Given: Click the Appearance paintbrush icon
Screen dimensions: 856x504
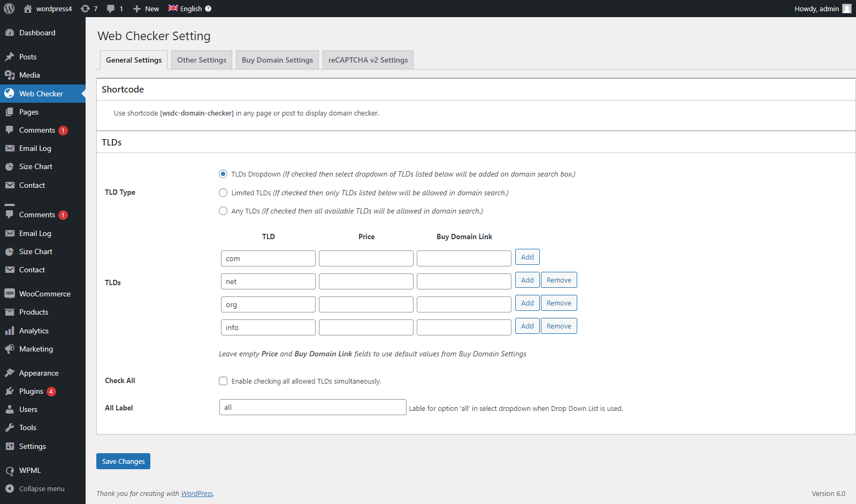Looking at the screenshot, I should point(10,373).
